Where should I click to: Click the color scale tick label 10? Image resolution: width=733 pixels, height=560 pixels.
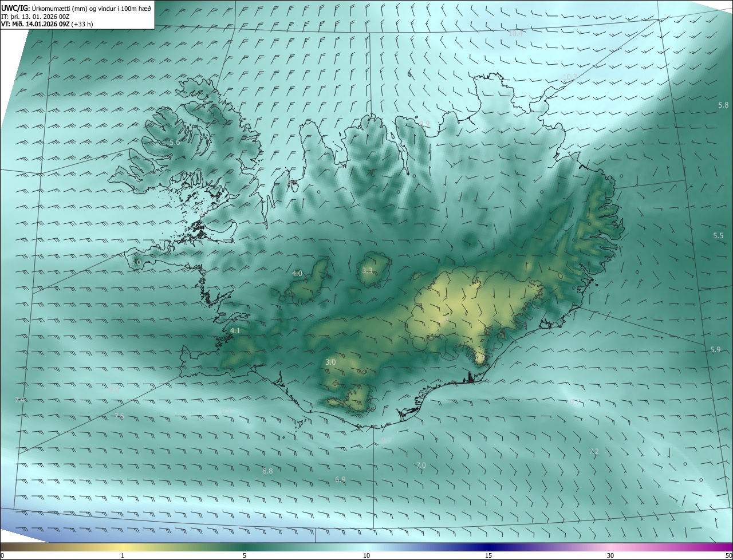pyautogui.click(x=366, y=555)
